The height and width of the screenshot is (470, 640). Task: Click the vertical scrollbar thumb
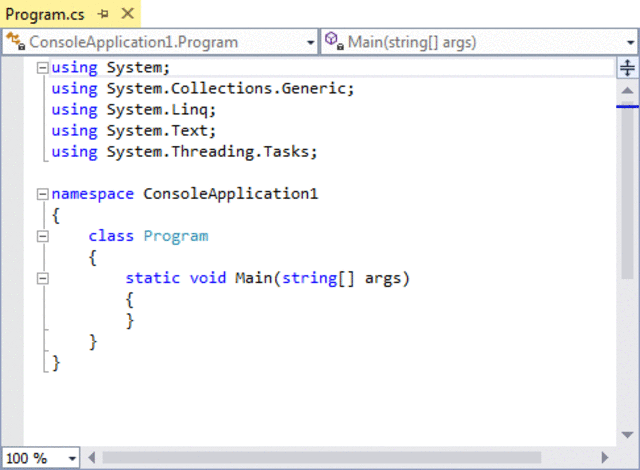(x=627, y=190)
